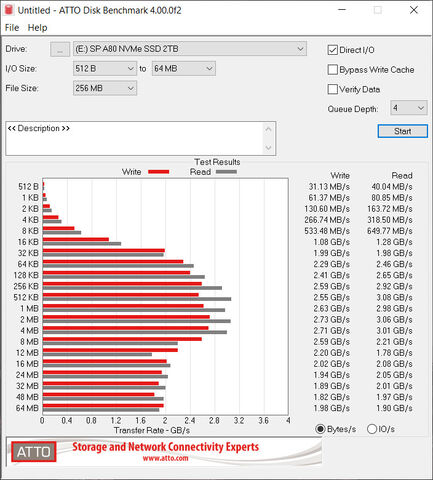Select the IO/s radio button
Image resolution: width=433 pixels, height=480 pixels.
pos(372,429)
